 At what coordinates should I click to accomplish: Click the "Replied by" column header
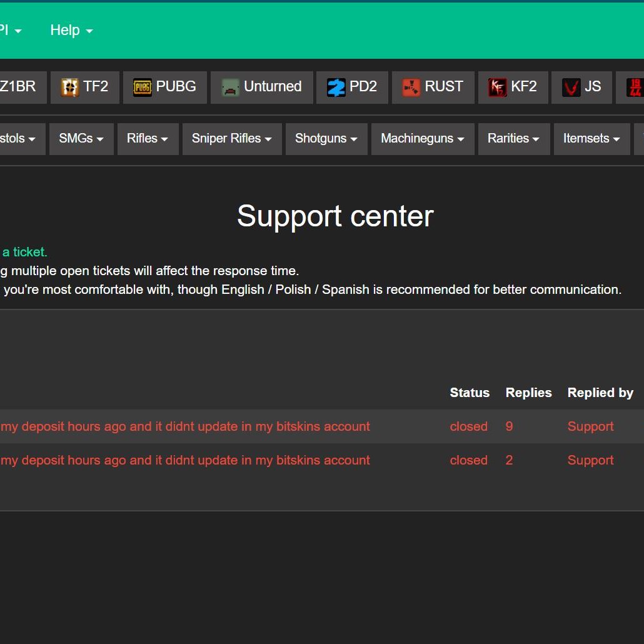click(600, 393)
